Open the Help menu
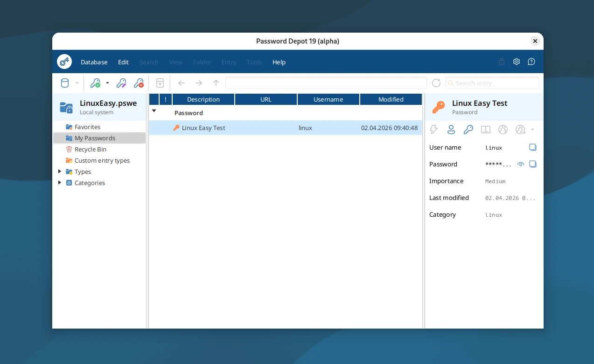This screenshot has height=364, width=594. click(279, 62)
